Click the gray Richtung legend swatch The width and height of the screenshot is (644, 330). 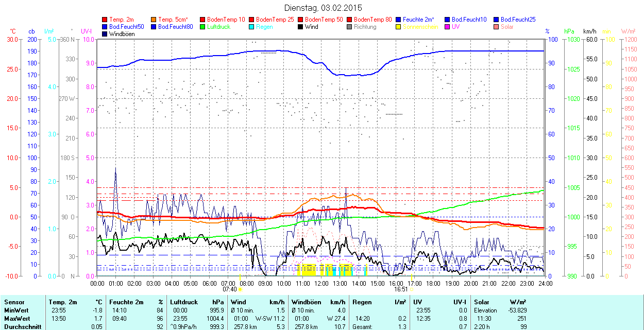(350, 27)
